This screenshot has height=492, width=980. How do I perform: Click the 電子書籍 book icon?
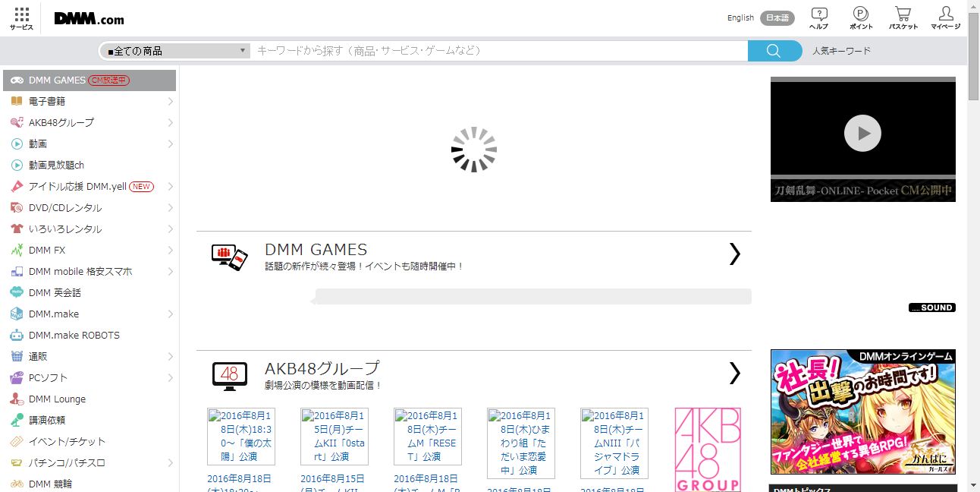coord(17,101)
